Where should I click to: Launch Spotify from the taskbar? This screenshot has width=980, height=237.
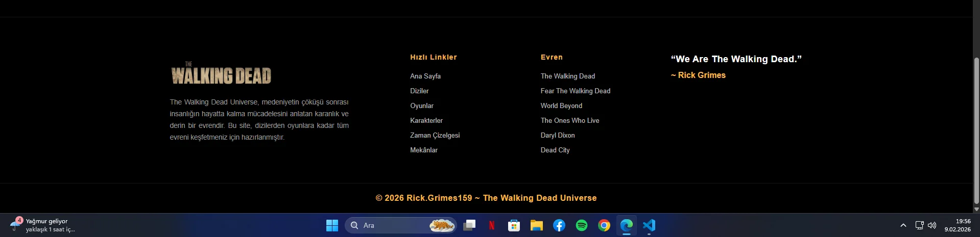(581, 225)
